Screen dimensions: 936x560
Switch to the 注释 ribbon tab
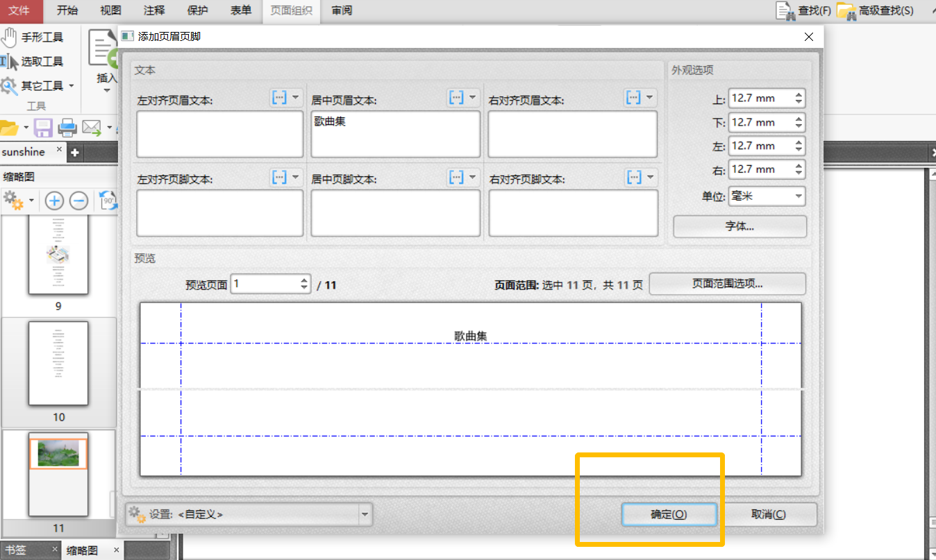pos(154,10)
